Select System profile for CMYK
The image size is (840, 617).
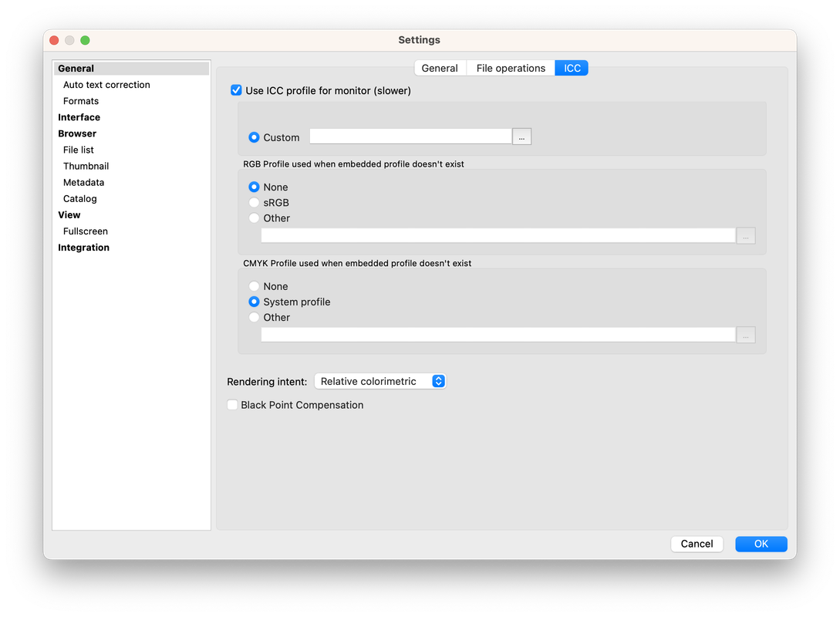254,302
